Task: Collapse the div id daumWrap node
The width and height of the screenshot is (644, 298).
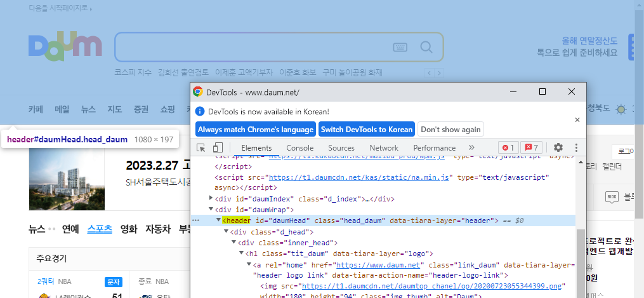Action: [x=211, y=209]
